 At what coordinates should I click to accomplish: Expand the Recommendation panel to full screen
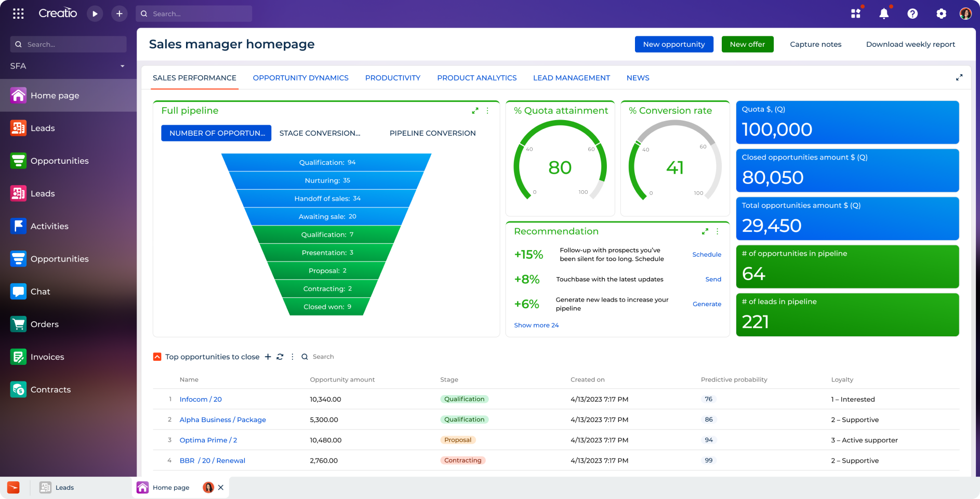[x=705, y=231]
